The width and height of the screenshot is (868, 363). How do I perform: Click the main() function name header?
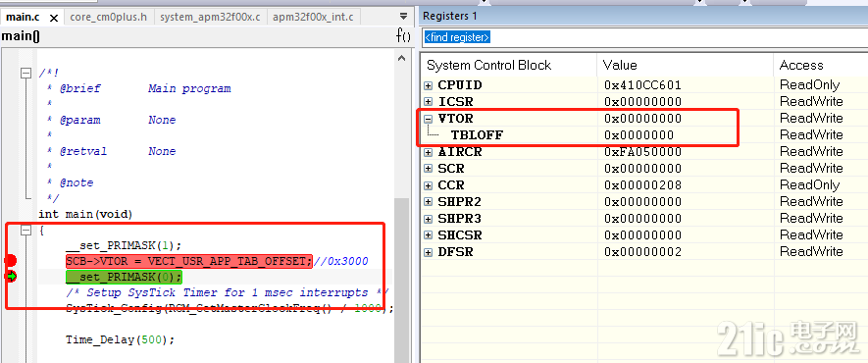click(21, 36)
